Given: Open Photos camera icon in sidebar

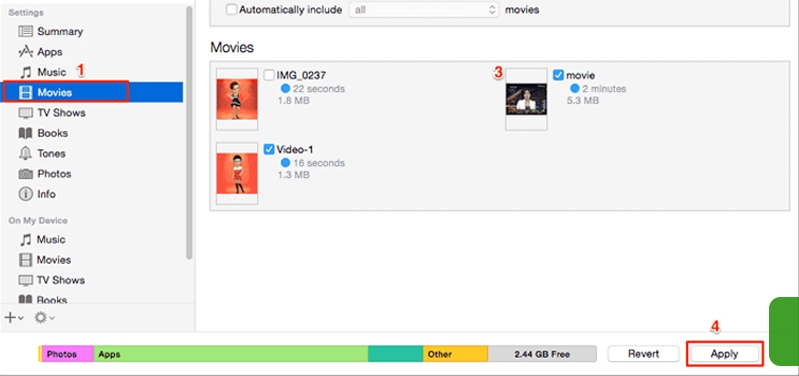Looking at the screenshot, I should [x=25, y=174].
